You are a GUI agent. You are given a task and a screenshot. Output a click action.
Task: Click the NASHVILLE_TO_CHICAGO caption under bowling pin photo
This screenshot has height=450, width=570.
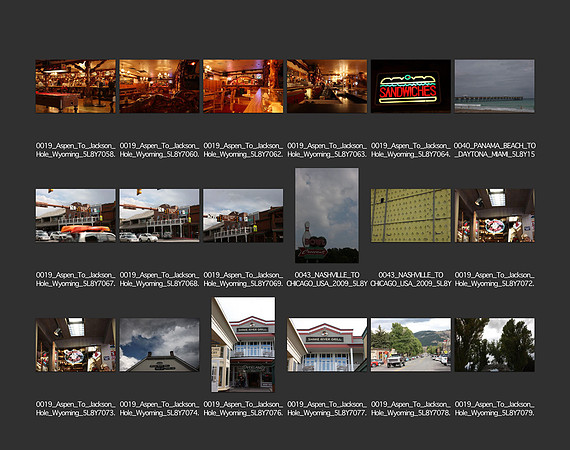[x=327, y=279]
